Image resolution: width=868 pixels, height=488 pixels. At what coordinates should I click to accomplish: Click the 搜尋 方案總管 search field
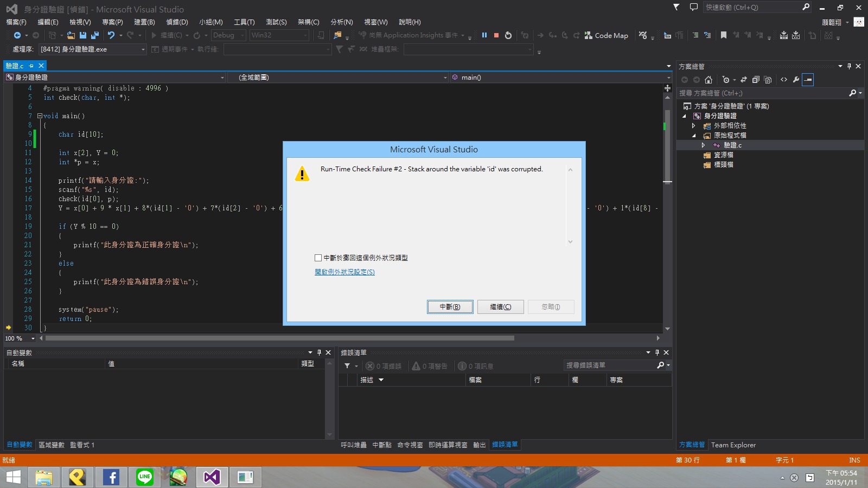point(762,93)
